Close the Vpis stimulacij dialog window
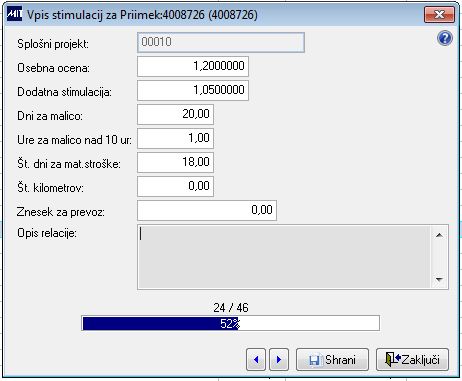Image resolution: width=462 pixels, height=381 pixels. click(439, 15)
